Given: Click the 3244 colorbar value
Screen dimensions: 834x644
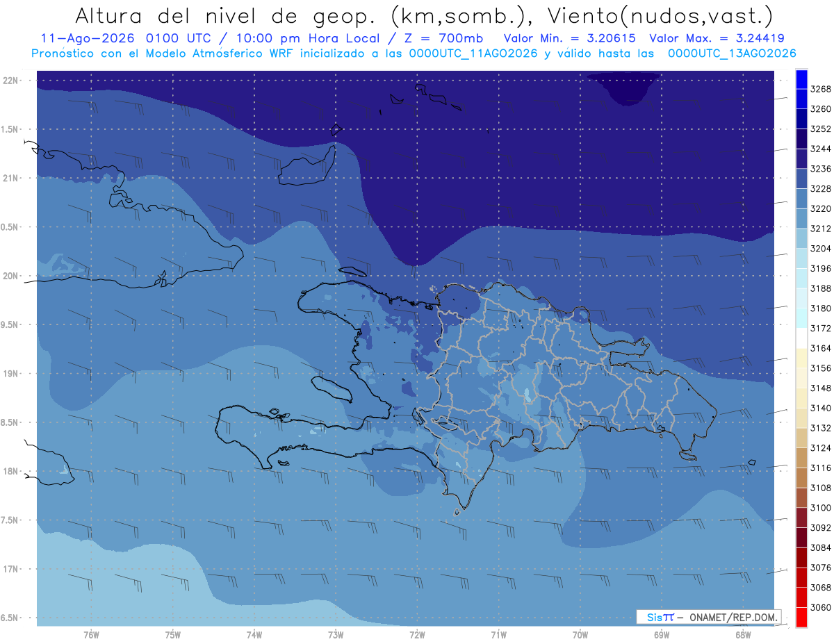Looking at the screenshot, I should (821, 149).
